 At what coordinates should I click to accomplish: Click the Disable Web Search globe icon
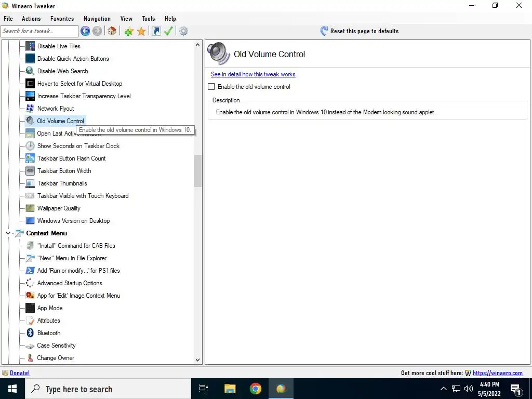tap(30, 71)
